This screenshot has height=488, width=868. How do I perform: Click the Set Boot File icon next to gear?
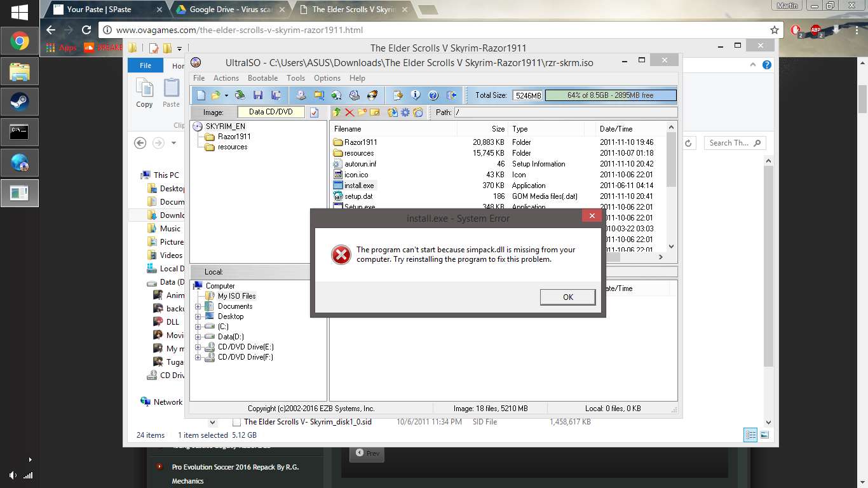coord(417,112)
